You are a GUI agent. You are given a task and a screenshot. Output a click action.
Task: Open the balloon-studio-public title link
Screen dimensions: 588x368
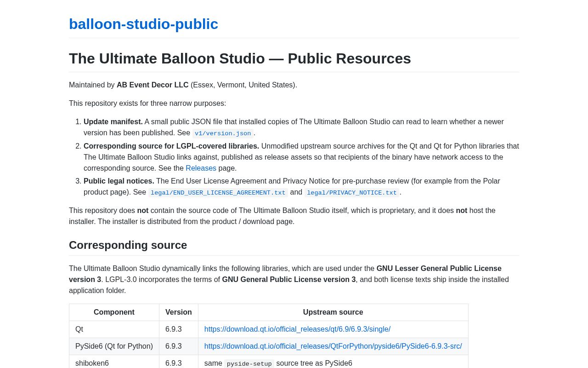tap(143, 24)
